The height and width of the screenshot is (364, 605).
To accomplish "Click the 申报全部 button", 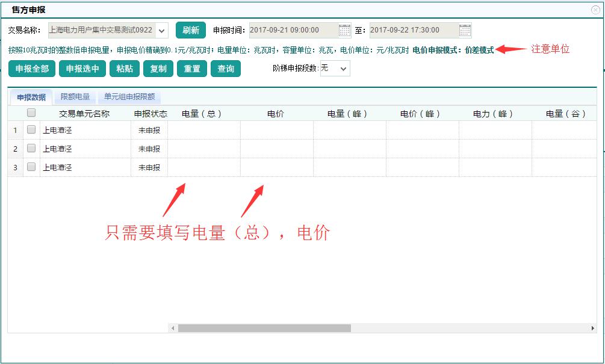I will (32, 69).
